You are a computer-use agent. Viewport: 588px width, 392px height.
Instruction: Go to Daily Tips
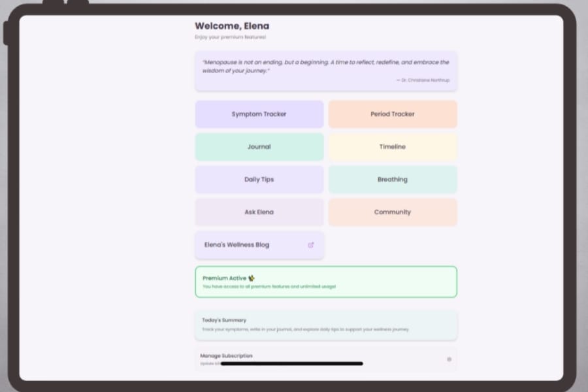click(x=259, y=180)
